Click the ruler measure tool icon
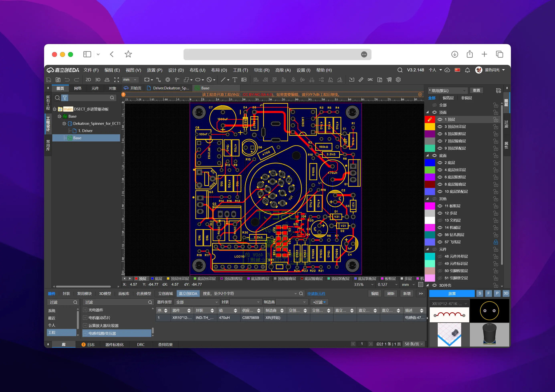The height and width of the screenshot is (392, 555). pos(361,80)
